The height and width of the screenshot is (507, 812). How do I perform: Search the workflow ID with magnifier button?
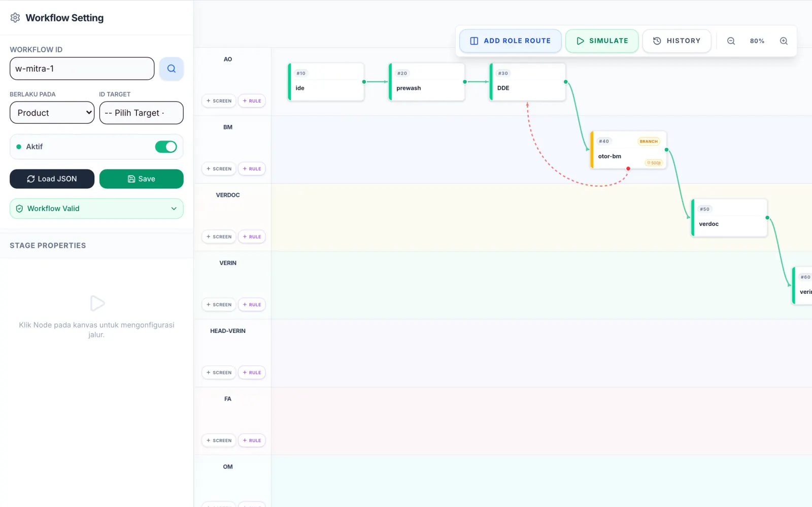tap(172, 69)
